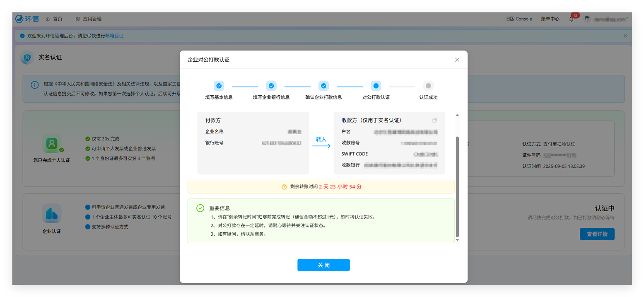Screen dimensions: 644x297
Task: Click scrollbar up arrow in dialog
Action: pos(457,115)
